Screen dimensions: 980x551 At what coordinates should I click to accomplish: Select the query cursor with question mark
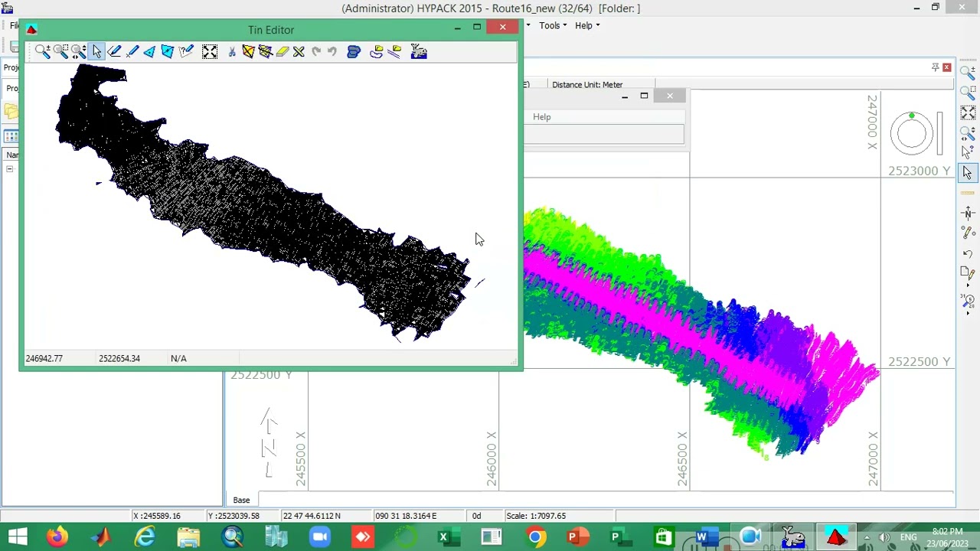pyautogui.click(x=968, y=152)
